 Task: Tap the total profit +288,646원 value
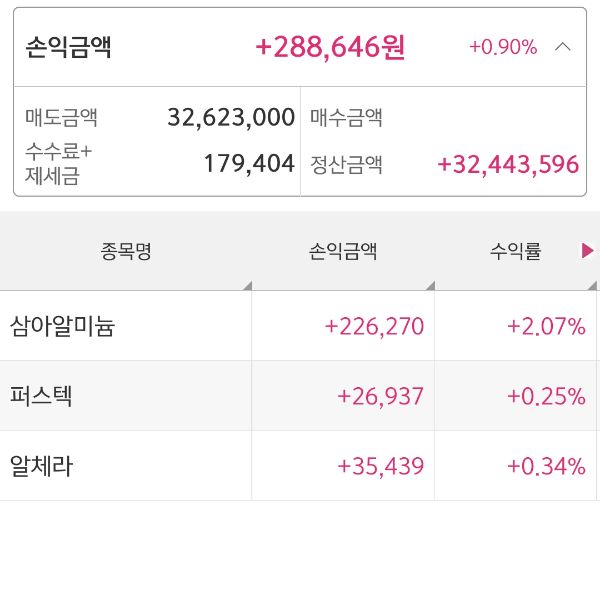tap(330, 48)
